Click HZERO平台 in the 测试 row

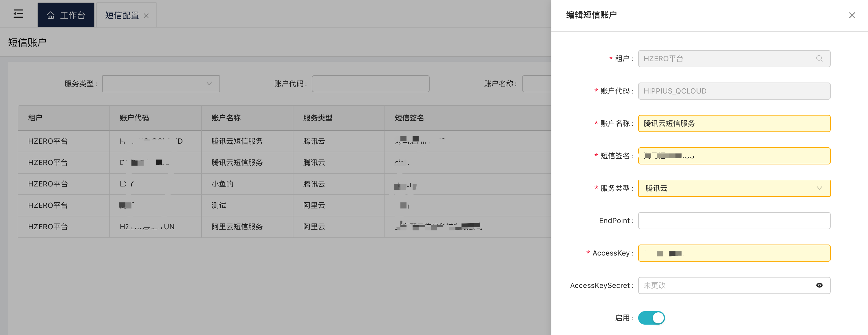pos(48,205)
